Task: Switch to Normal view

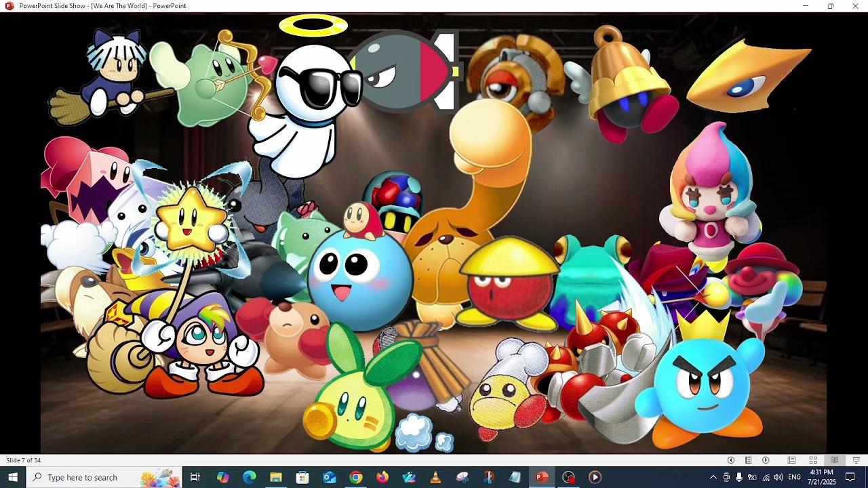Action: (791, 460)
